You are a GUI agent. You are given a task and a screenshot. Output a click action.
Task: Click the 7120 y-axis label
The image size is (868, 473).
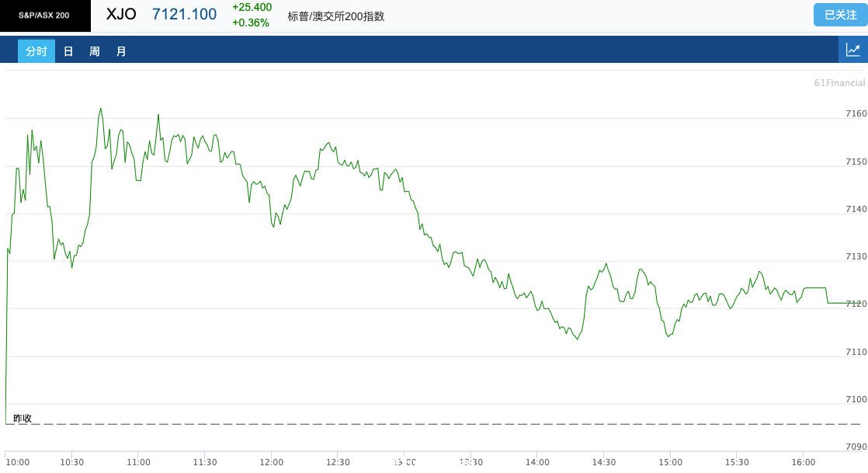[856, 304]
